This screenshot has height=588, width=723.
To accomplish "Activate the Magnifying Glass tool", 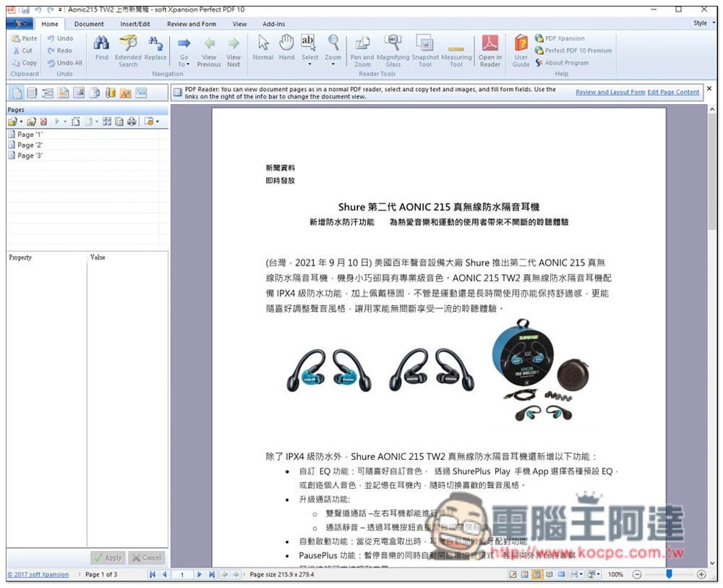I will point(393,51).
